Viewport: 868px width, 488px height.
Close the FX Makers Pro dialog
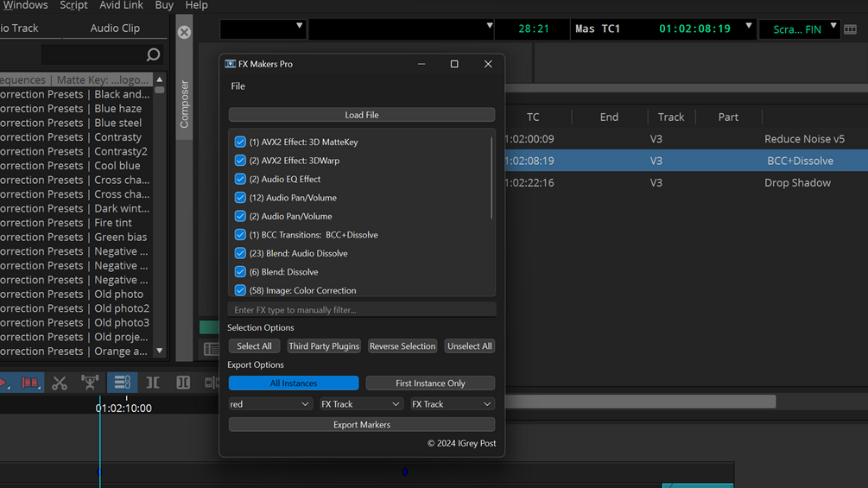(x=488, y=64)
